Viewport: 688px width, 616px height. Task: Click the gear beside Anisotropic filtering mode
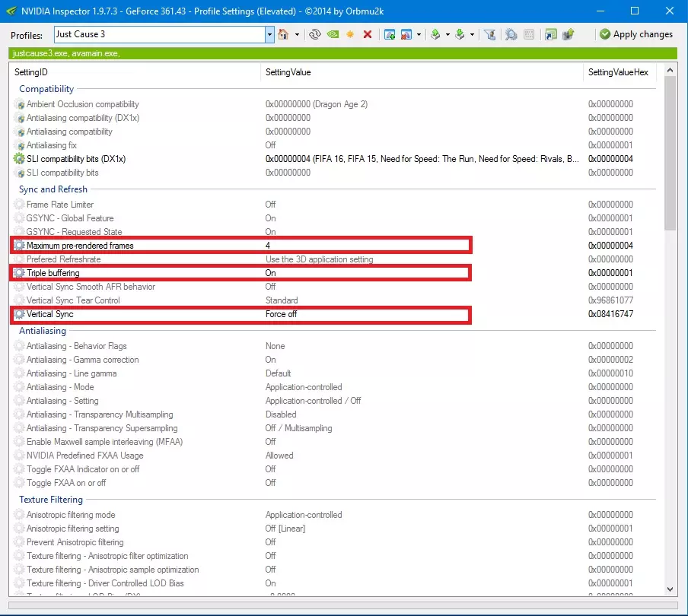click(19, 515)
